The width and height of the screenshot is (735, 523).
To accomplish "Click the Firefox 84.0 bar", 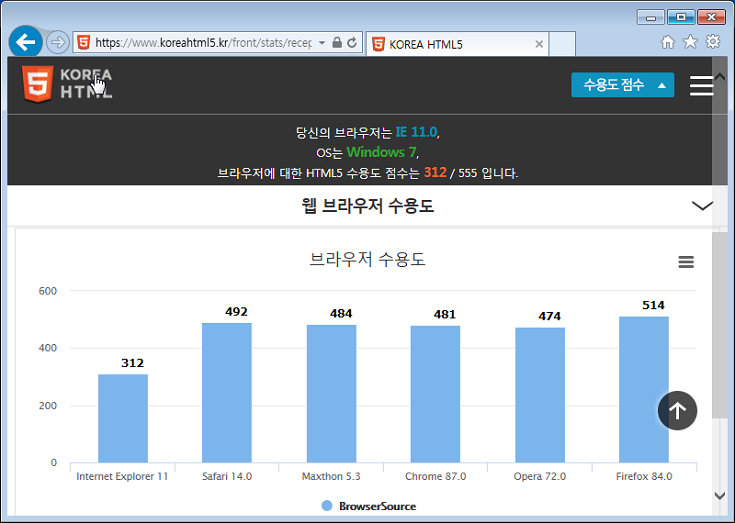I will [x=644, y=389].
